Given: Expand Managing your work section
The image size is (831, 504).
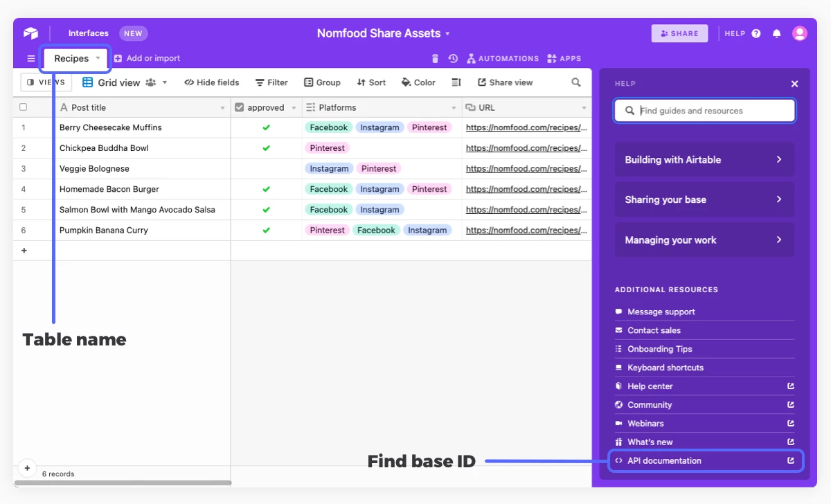Looking at the screenshot, I should [x=704, y=240].
